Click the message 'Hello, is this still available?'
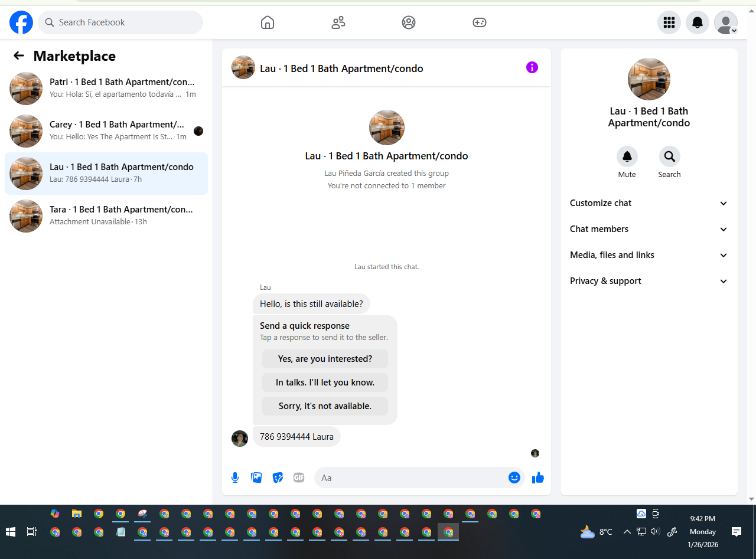This screenshot has width=756, height=559. pos(311,304)
